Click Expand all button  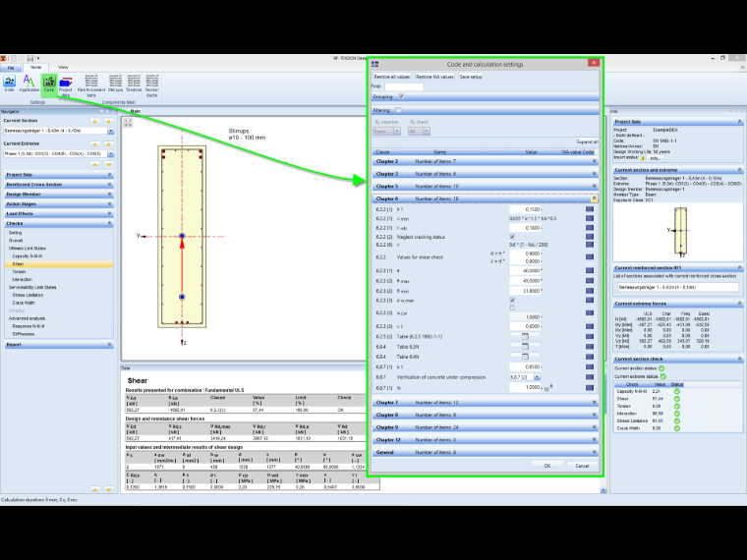[x=588, y=141]
